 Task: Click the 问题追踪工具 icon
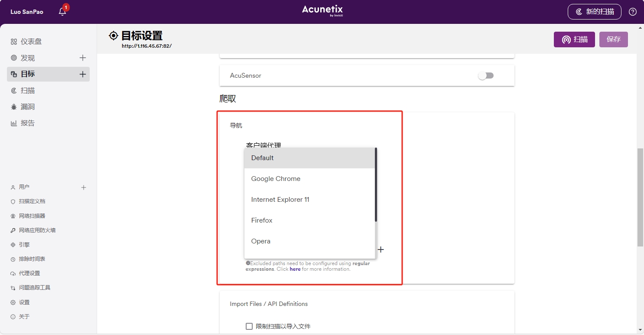point(13,288)
